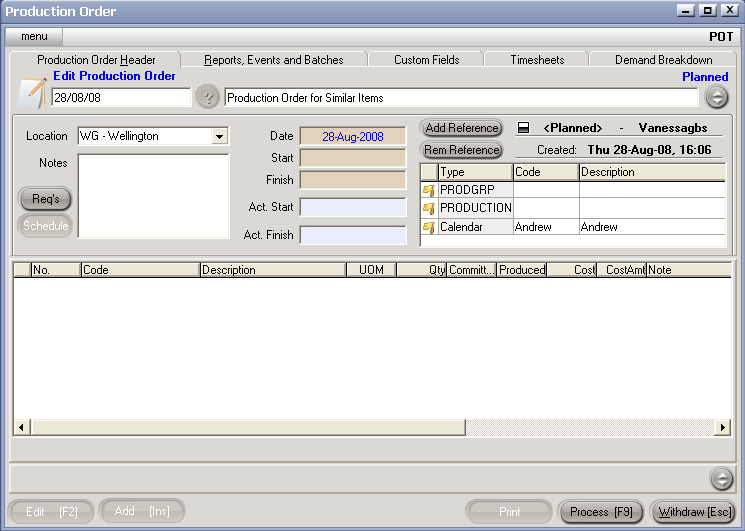This screenshot has width=745, height=531.
Task: Click the status icon next to <Planned>
Action: pos(523,128)
